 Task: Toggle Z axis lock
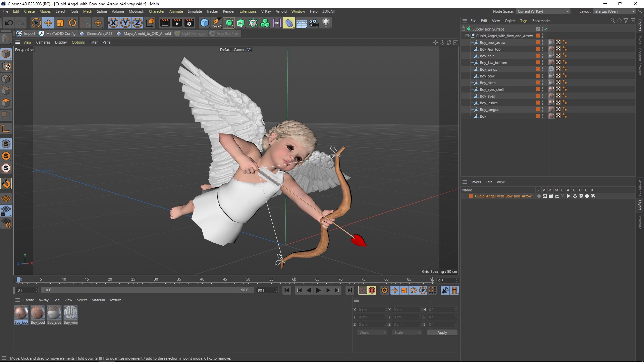coord(138,23)
